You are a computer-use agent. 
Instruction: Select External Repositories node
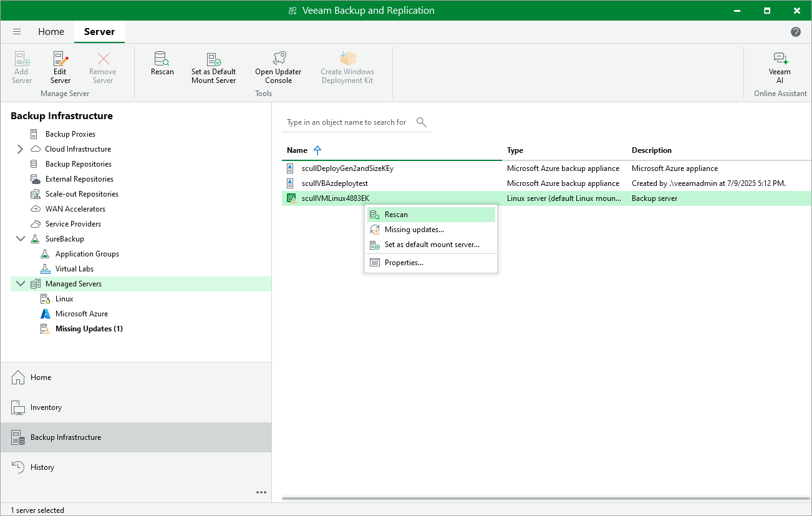79,179
